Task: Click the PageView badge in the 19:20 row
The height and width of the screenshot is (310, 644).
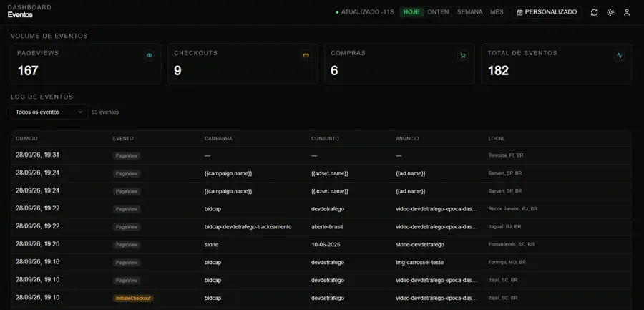Action: click(x=127, y=245)
